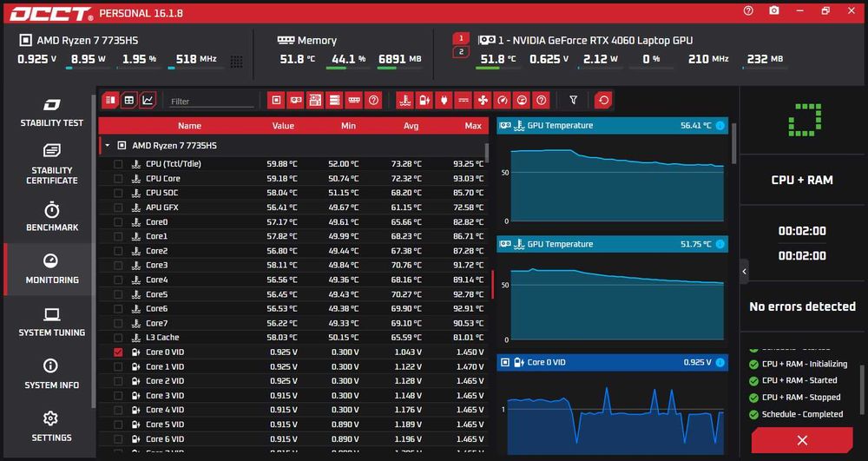The height and width of the screenshot is (461, 868).
Task: Click 'Schedule - Completed' log entry
Action: click(802, 414)
